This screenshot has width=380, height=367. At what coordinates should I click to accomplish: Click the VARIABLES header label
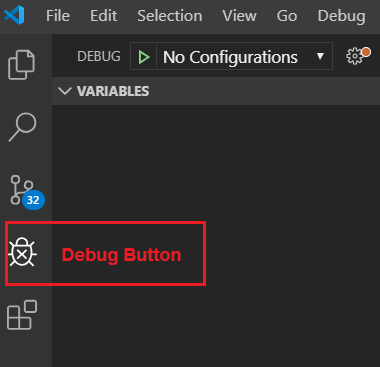point(113,91)
